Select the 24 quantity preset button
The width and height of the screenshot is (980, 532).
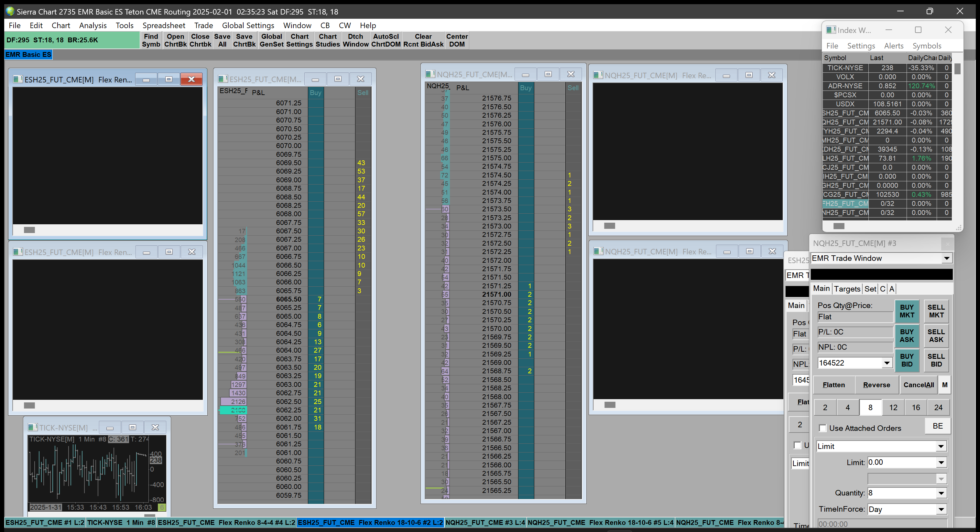938,408
